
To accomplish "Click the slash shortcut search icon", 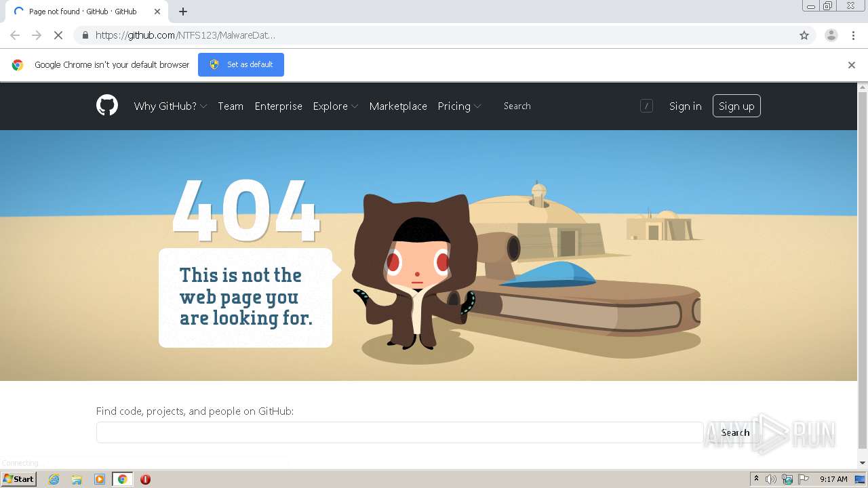I will point(646,106).
